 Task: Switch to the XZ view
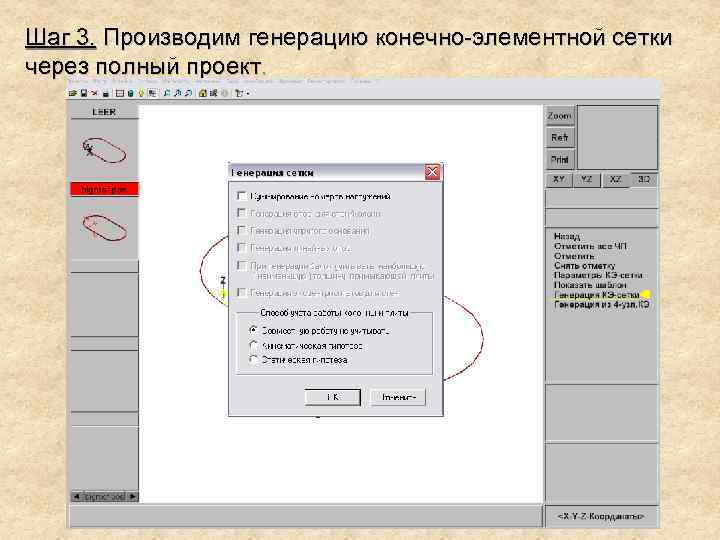[x=615, y=179]
